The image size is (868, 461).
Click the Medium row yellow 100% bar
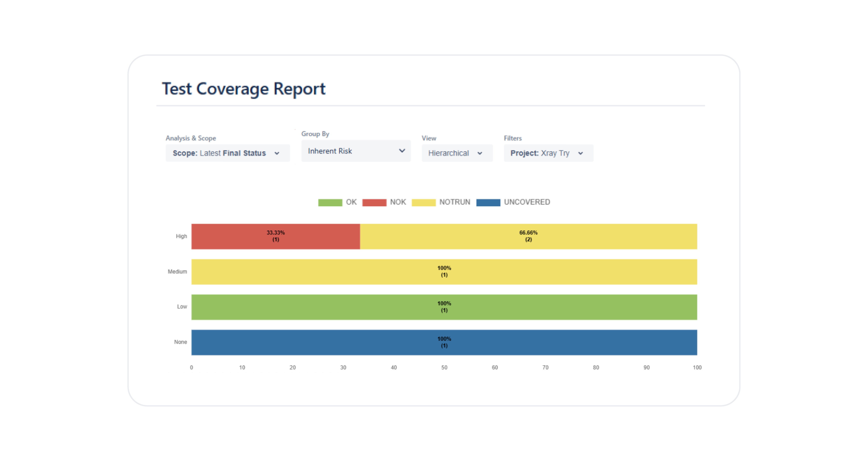(x=444, y=272)
